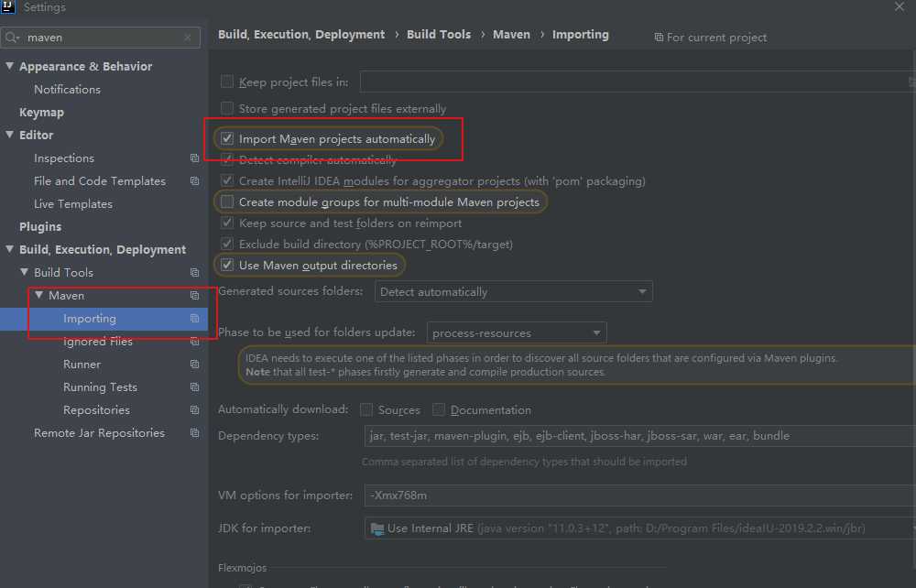916x588 pixels.
Task: Open the Runner page under Maven
Action: 82,365
